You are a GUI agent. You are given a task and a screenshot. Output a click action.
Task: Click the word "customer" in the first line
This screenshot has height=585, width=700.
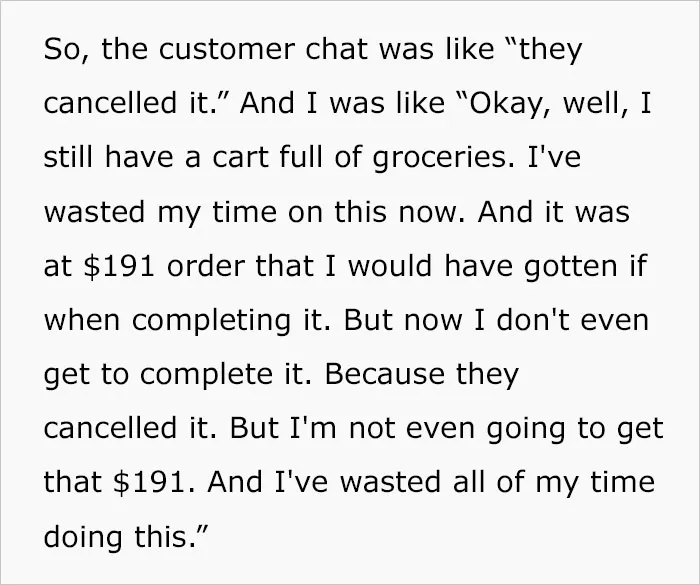coord(227,49)
